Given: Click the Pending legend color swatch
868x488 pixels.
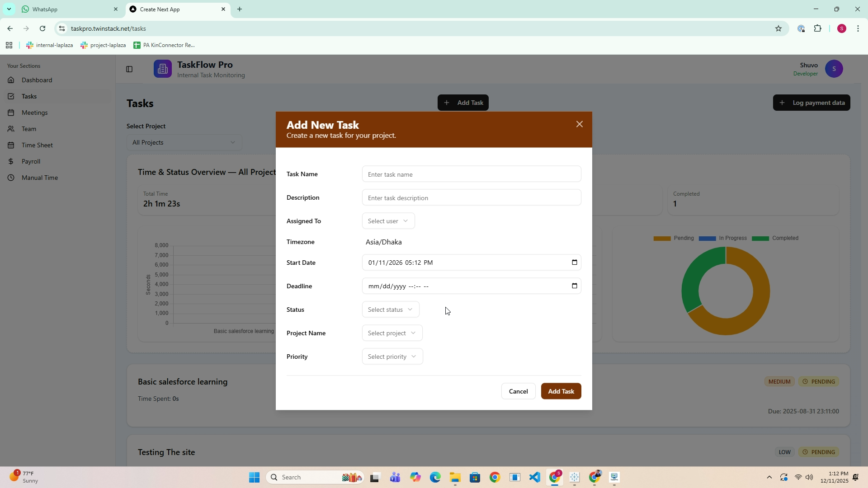Looking at the screenshot, I should (662, 239).
